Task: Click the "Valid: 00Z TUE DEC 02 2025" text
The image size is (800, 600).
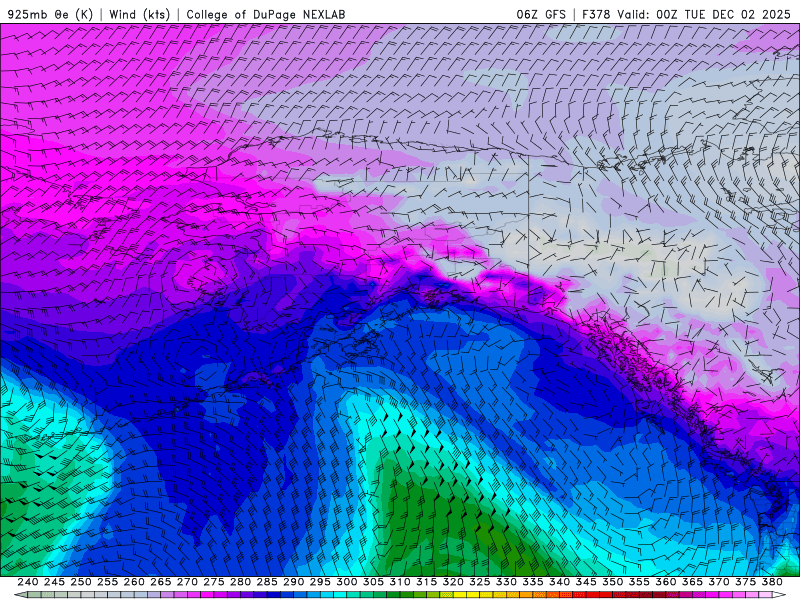Action: pyautogui.click(x=704, y=14)
